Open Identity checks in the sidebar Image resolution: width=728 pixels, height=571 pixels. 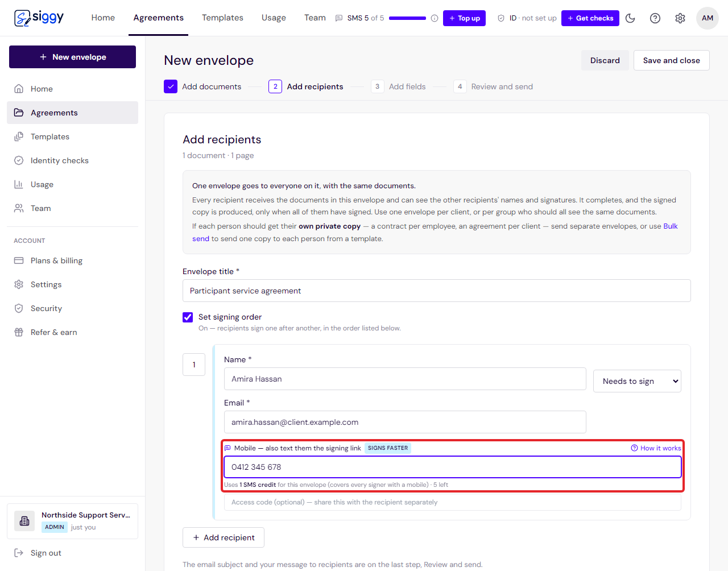pyautogui.click(x=72, y=160)
